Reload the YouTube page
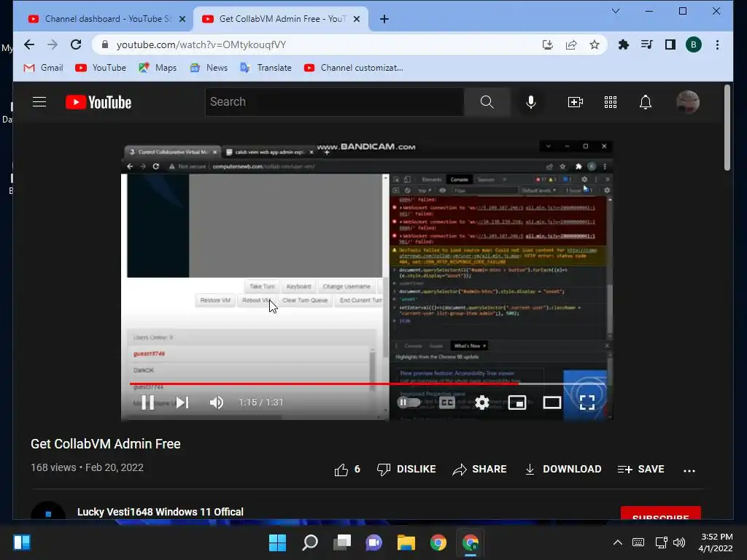Image resolution: width=747 pixels, height=560 pixels. 76,44
